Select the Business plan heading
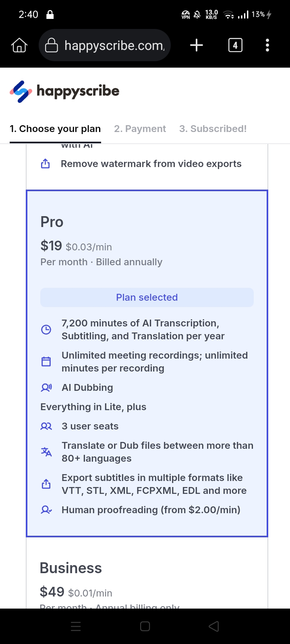This screenshot has width=290, height=644. [x=71, y=568]
